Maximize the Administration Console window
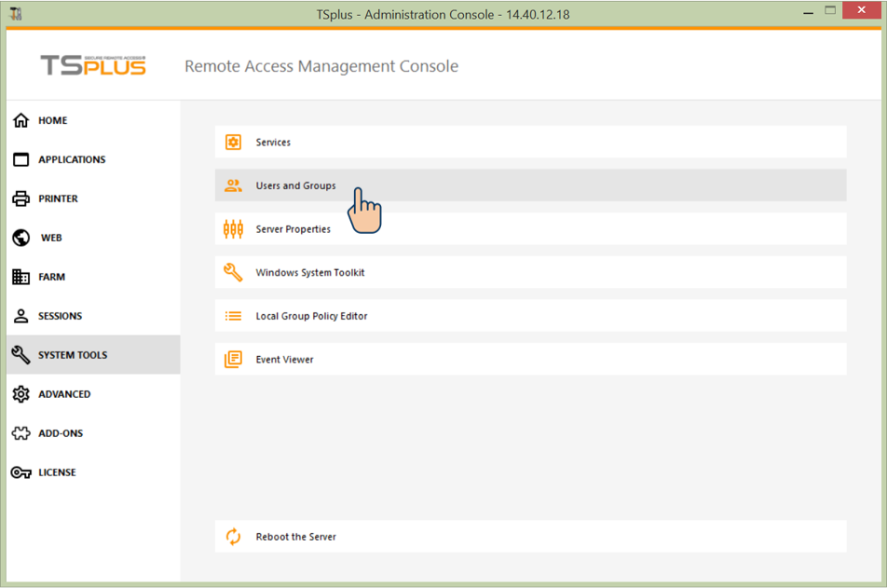The height and width of the screenshot is (588, 887). coord(830,10)
